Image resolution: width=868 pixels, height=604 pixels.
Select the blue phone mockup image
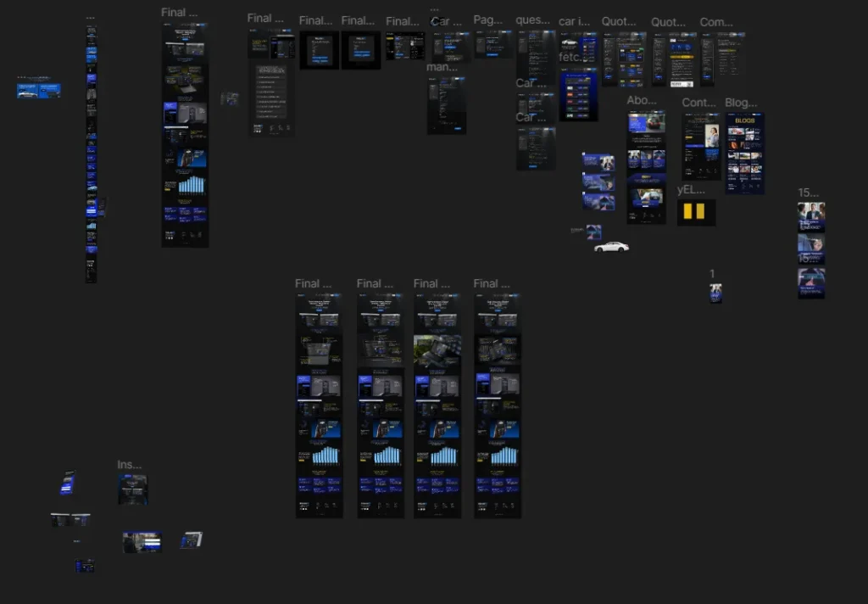click(x=68, y=483)
